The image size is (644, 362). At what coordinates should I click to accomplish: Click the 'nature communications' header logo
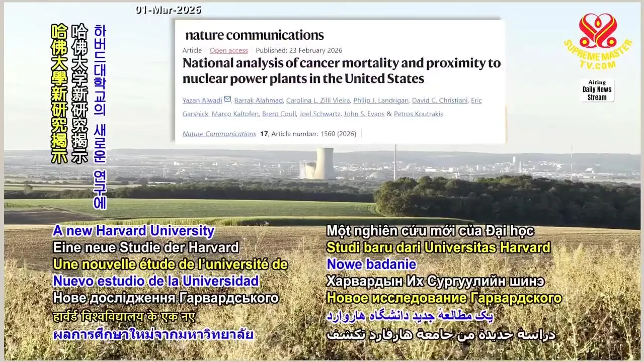pyautogui.click(x=255, y=35)
